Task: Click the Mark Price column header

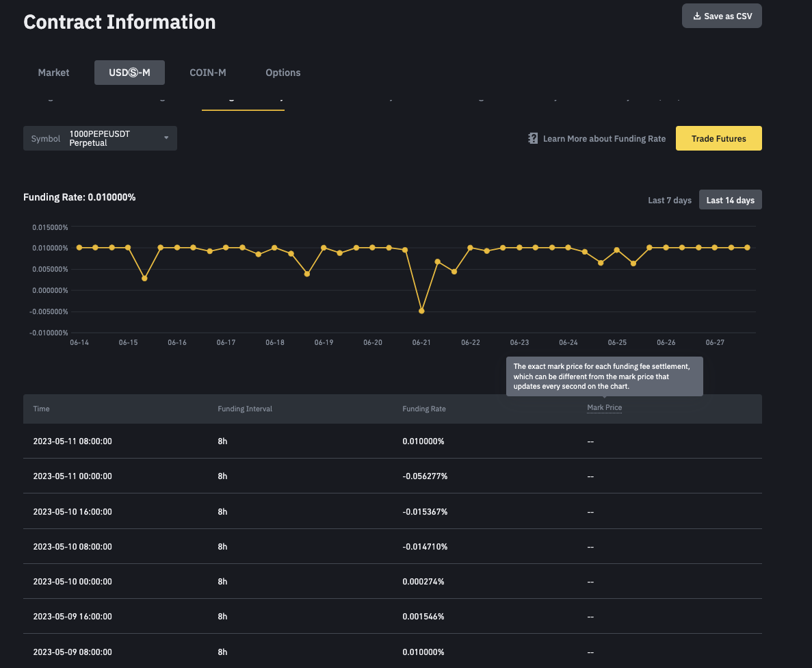Action: [604, 408]
